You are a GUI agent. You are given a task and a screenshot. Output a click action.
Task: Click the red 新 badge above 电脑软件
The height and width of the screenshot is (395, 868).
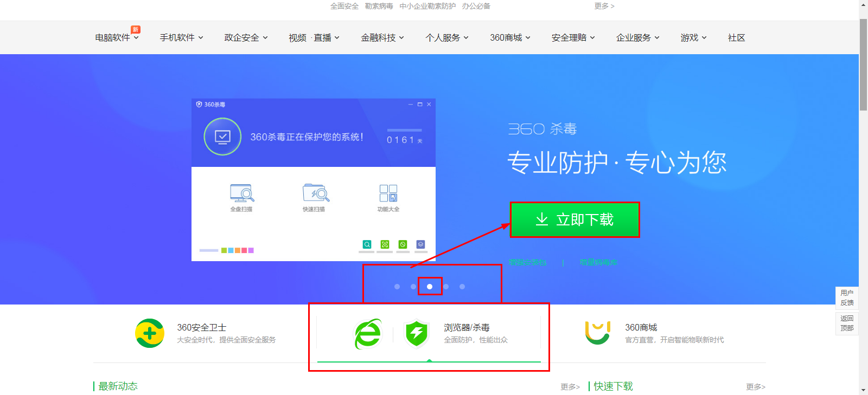[x=136, y=29]
